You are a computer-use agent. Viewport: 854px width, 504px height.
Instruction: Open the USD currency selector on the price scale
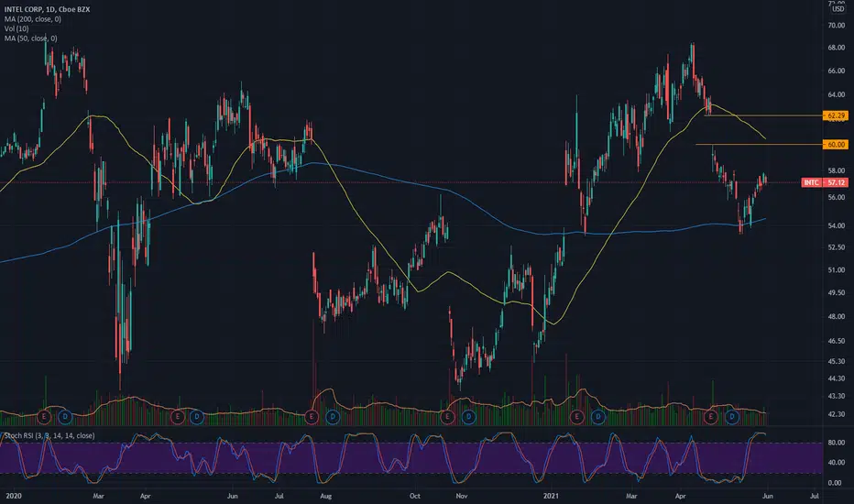pos(838,9)
